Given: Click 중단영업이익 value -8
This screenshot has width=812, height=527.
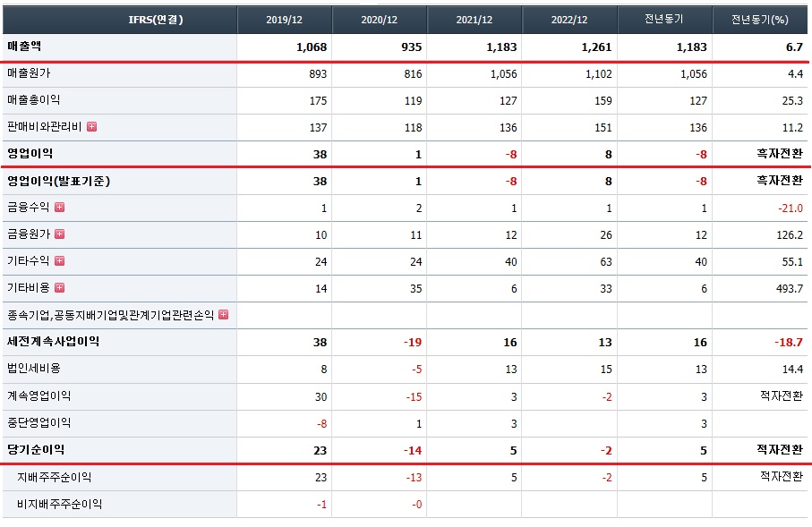Looking at the screenshot, I should point(321,424).
